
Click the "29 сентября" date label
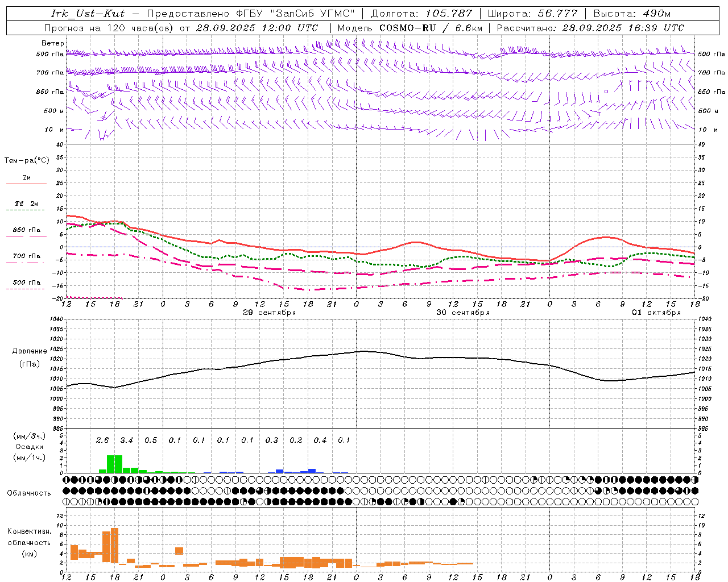[x=270, y=313]
